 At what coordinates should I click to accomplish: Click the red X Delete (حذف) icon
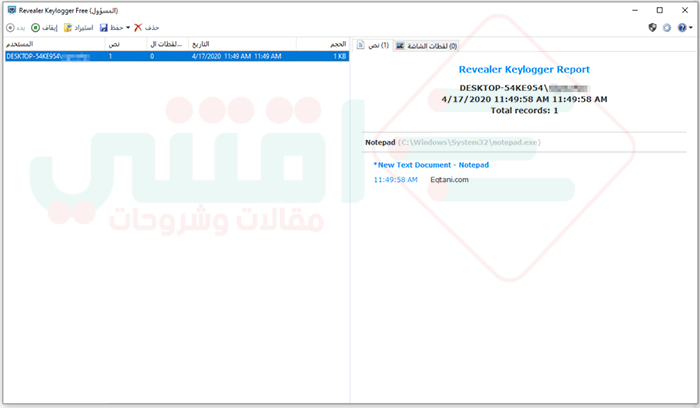pyautogui.click(x=138, y=28)
